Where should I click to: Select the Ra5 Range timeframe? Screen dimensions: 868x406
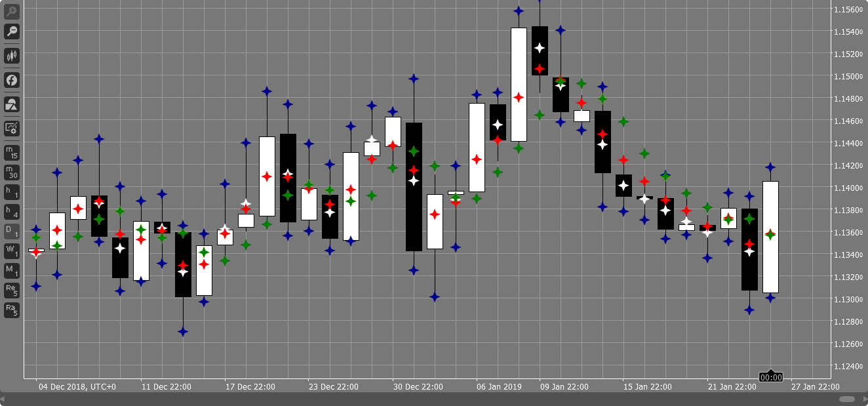coord(12,310)
